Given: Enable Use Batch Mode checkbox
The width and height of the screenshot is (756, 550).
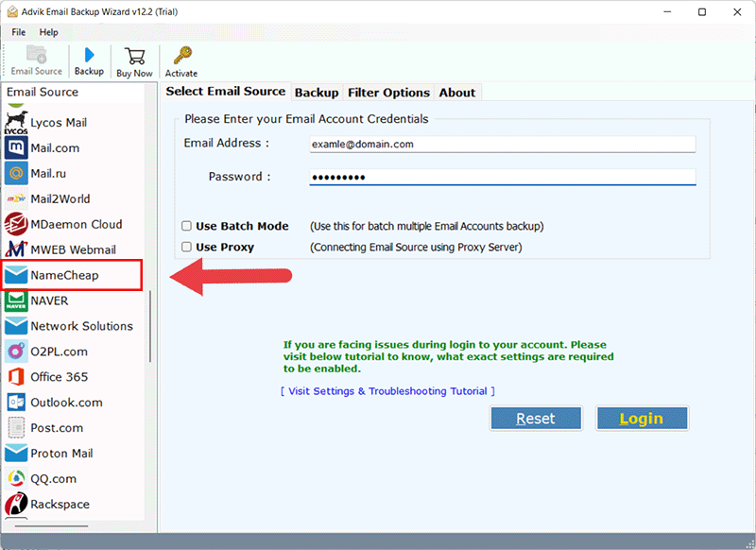Looking at the screenshot, I should tap(186, 226).
